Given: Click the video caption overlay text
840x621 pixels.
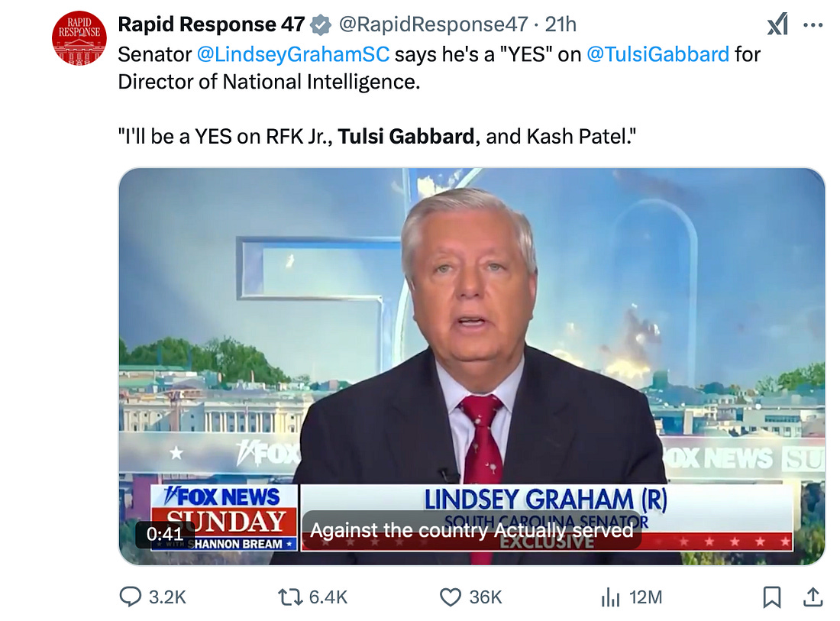Looking at the screenshot, I should tap(471, 530).
